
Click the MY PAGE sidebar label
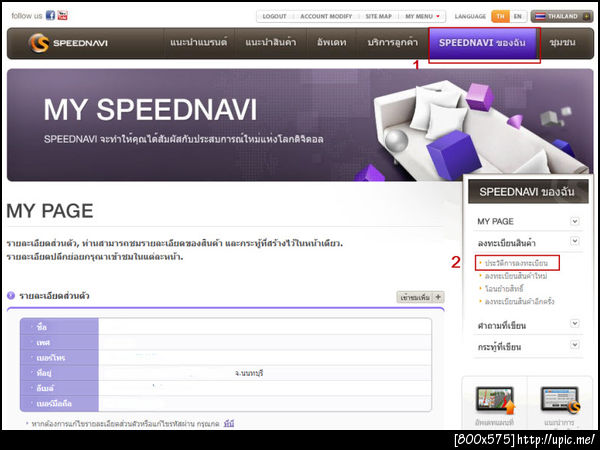[x=495, y=222]
